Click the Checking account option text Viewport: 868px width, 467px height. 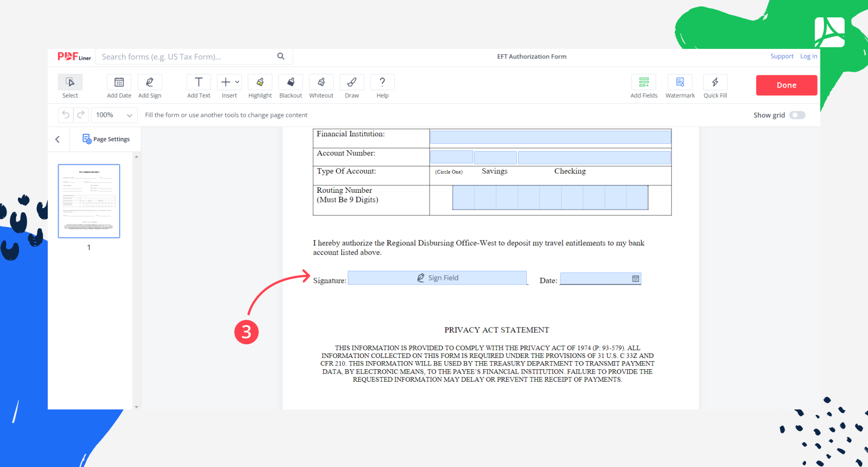[570, 171]
